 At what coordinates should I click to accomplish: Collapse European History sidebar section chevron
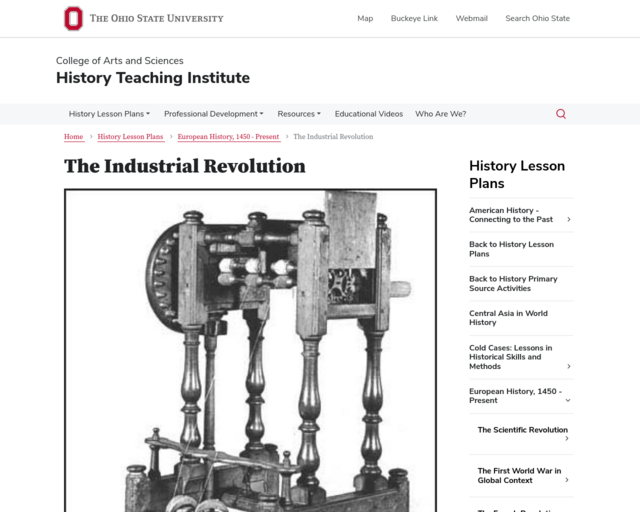click(x=568, y=401)
